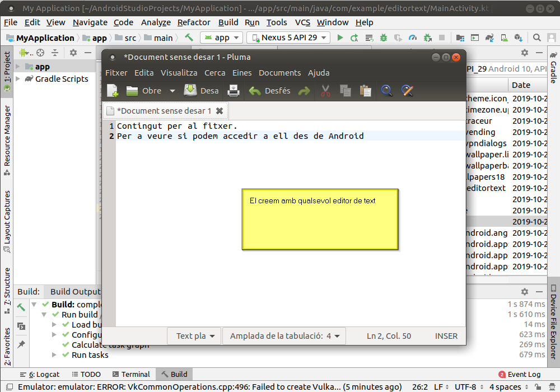Click the green Run app icon
The width and height of the screenshot is (560, 392).
pyautogui.click(x=340, y=38)
